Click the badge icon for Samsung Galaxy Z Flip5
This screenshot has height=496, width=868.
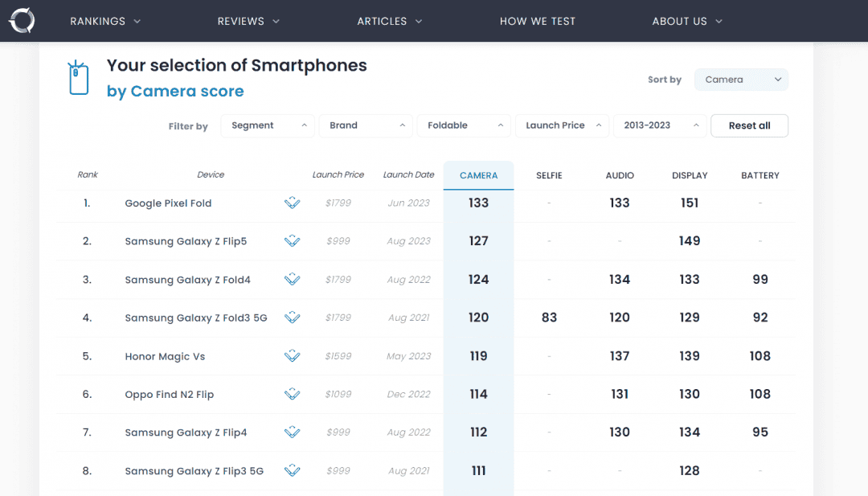coord(293,241)
